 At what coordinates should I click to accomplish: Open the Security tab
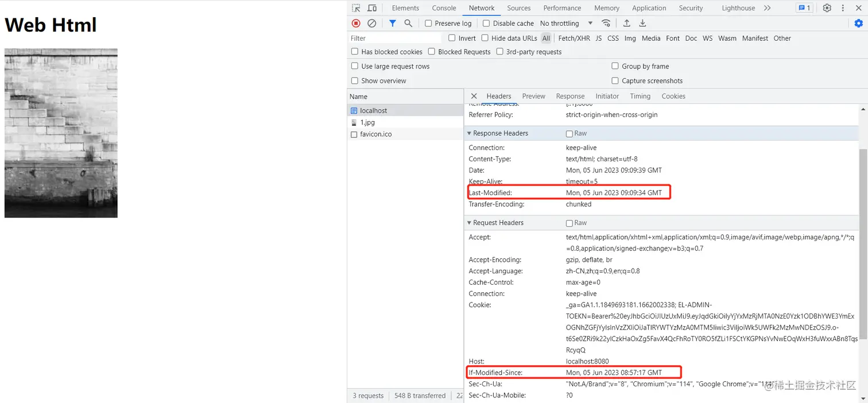(691, 8)
